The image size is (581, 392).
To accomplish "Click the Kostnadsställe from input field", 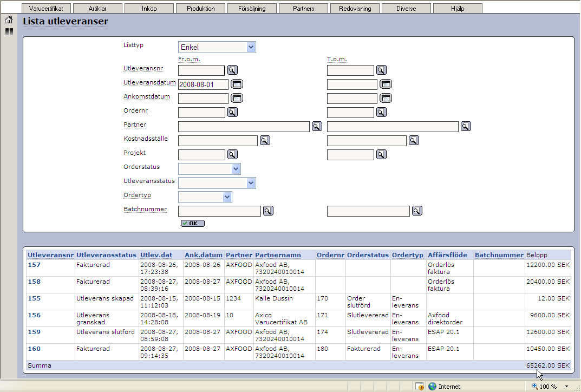I will [218, 141].
